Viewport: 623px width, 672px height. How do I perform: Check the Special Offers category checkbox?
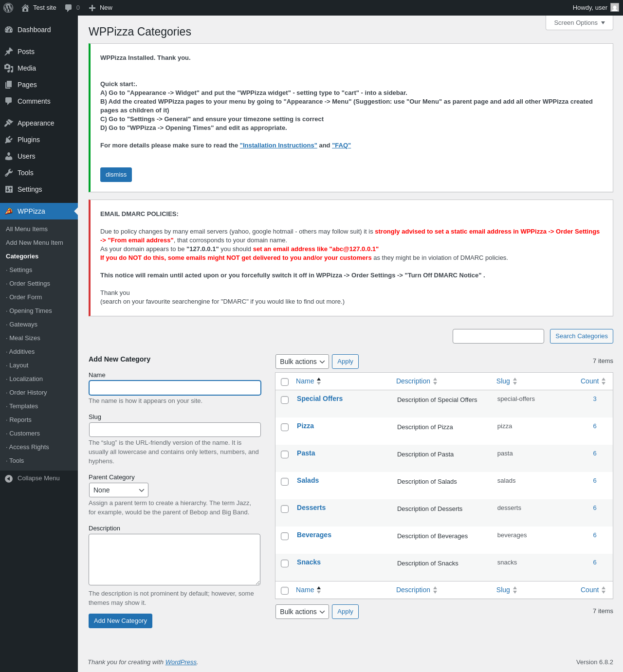coord(285,400)
